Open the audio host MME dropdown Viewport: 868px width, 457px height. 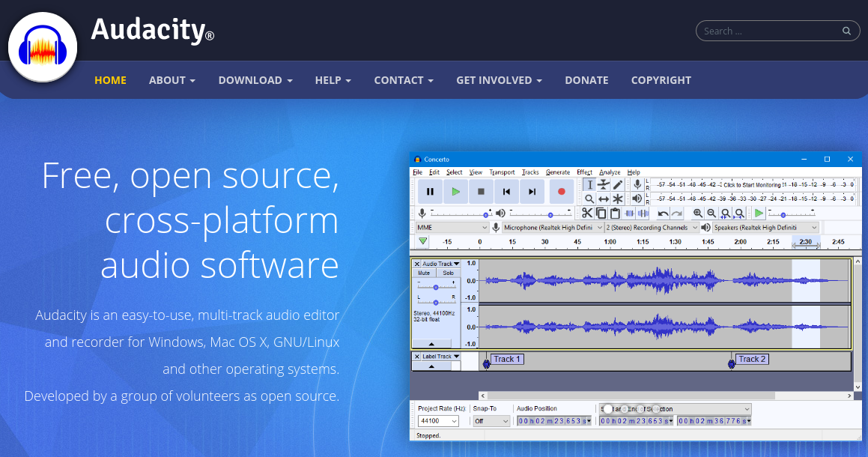[x=452, y=228]
